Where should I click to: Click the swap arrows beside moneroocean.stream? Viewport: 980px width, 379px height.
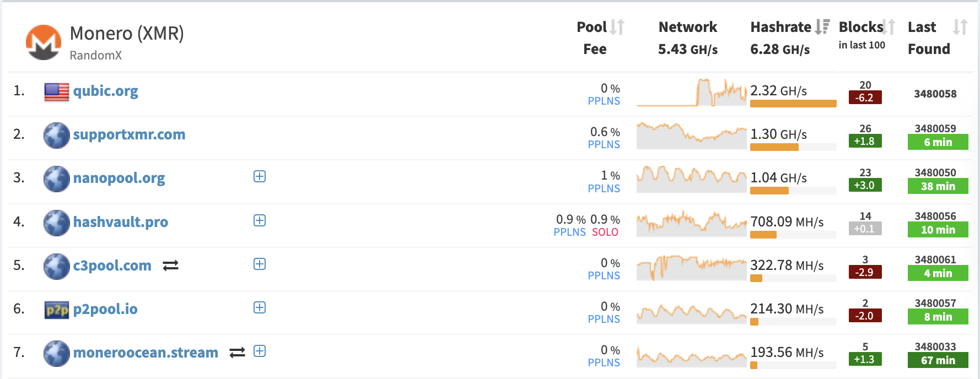point(237,353)
